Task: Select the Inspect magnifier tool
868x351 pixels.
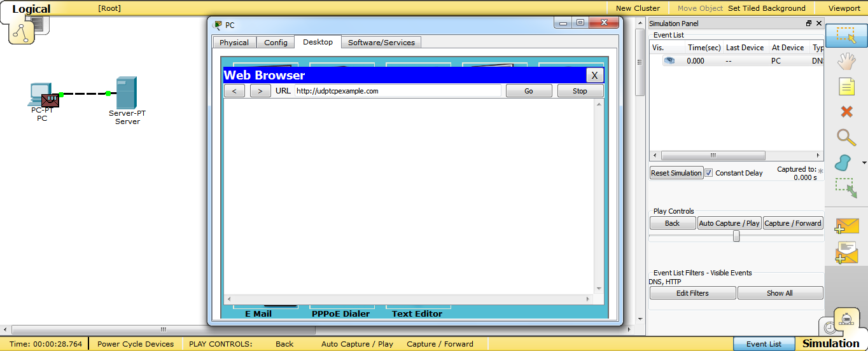Action: click(x=846, y=137)
